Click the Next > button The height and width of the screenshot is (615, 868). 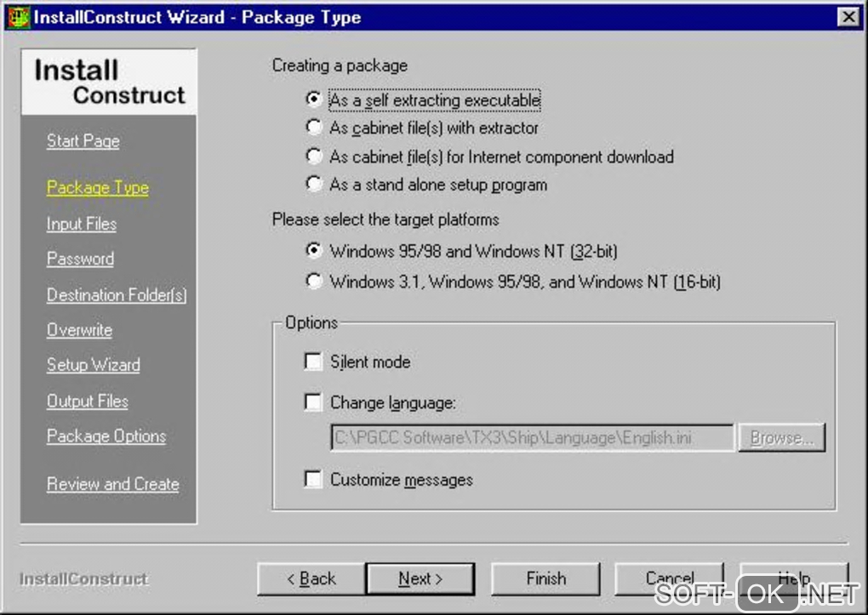[x=420, y=579]
